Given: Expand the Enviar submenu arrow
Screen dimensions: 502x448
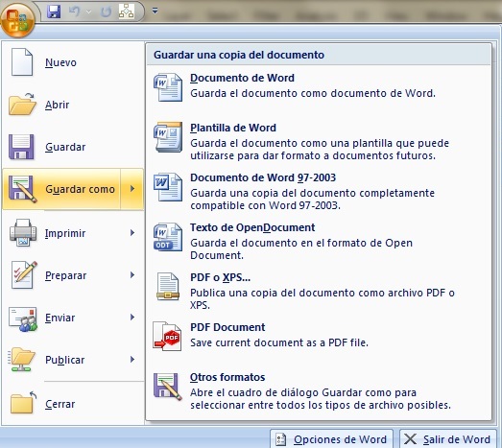Looking at the screenshot, I should [x=132, y=318].
